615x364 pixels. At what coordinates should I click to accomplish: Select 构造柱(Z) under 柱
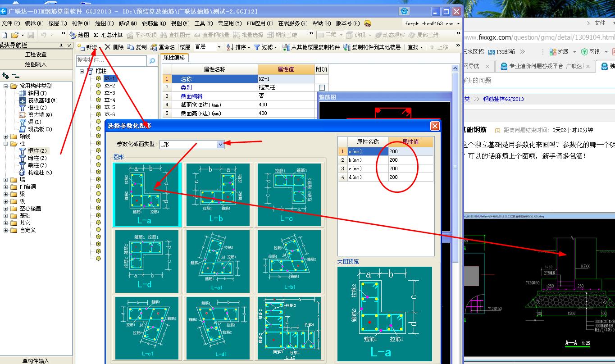36,173
